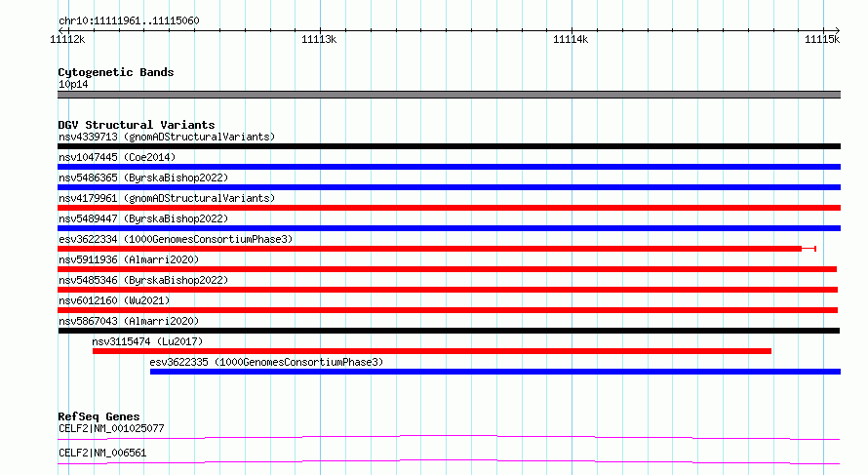Click the 10p14 band label
This screenshot has width=868, height=475.
pos(73,84)
